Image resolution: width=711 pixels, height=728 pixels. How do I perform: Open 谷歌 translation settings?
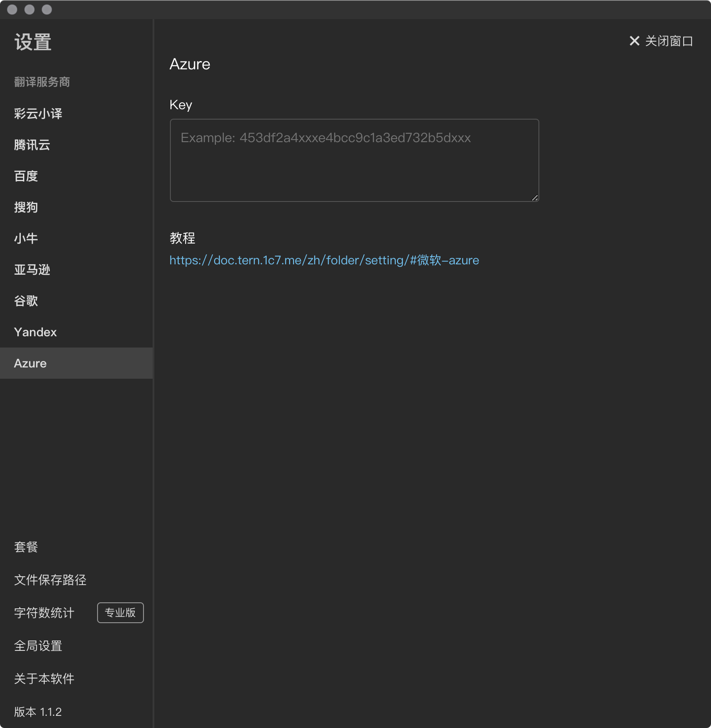[x=26, y=301]
